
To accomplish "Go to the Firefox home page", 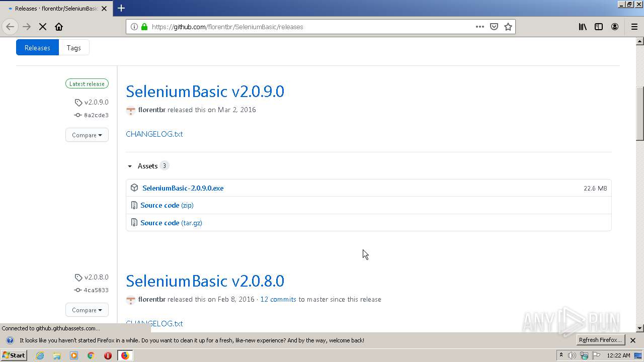I will click(59, 27).
